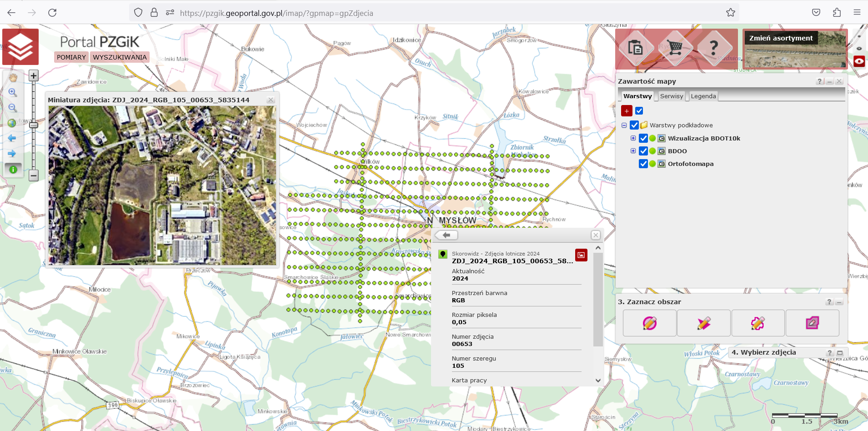
Task: Open the clipboard documents icon
Action: coord(635,47)
